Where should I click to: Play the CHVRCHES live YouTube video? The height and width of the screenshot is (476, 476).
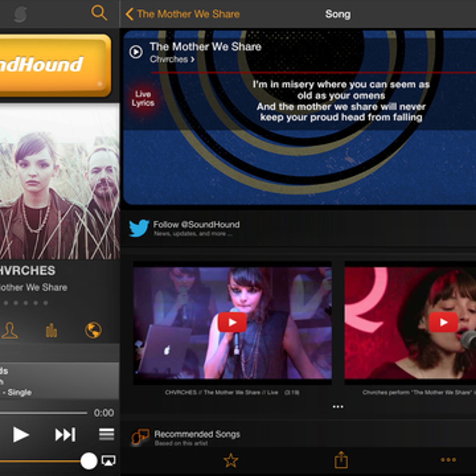point(232,322)
